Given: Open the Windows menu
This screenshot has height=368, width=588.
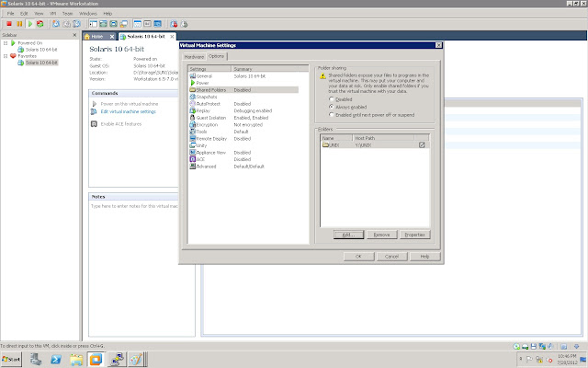Looking at the screenshot, I should [x=88, y=14].
